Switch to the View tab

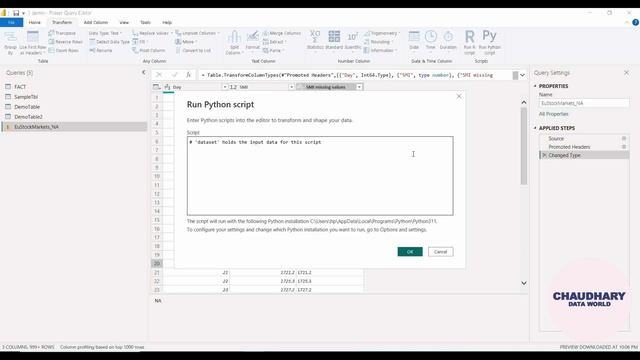point(124,22)
